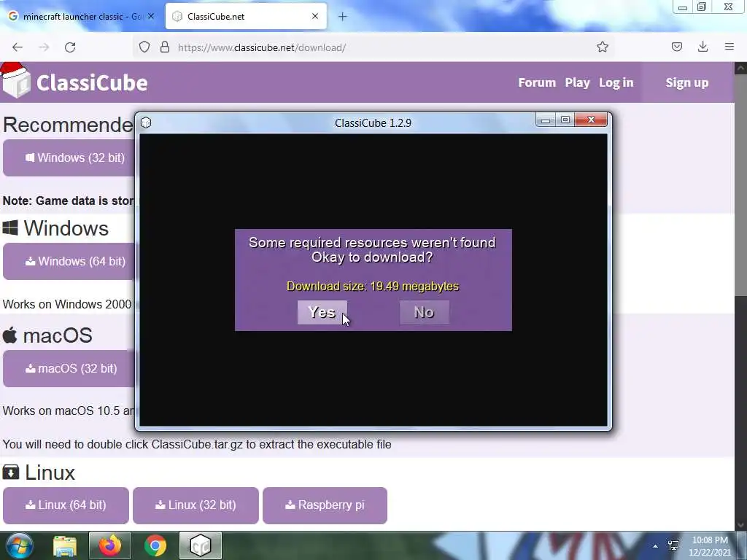This screenshot has width=747, height=560.
Task: Minimize the ClassiCube 1.2.9 window
Action: (546, 120)
